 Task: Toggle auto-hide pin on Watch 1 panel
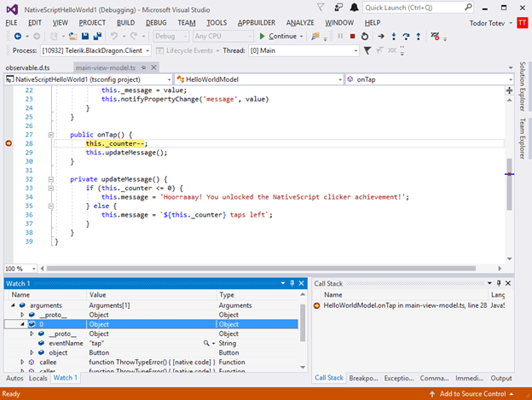point(292,283)
